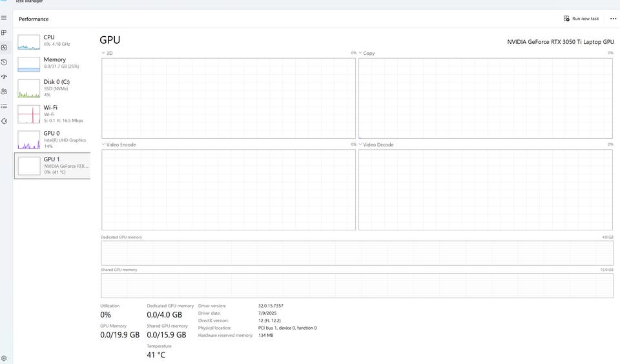
Task: Open the three-dot more options menu
Action: pos(613,19)
